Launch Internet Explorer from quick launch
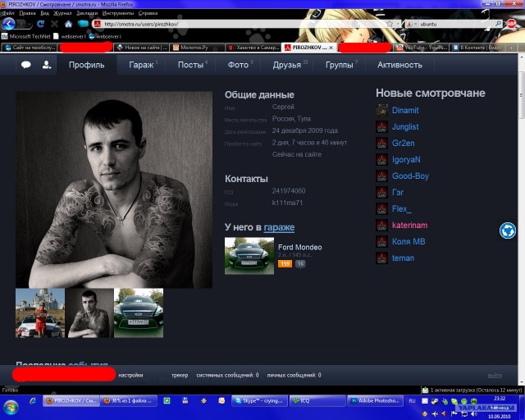 33,400
